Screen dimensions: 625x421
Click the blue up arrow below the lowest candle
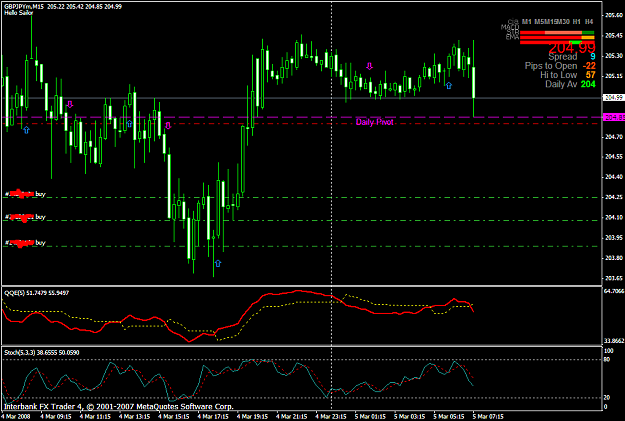coord(218,263)
